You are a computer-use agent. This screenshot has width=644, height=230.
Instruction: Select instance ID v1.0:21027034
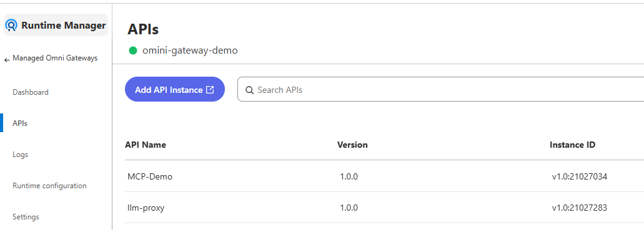click(580, 176)
